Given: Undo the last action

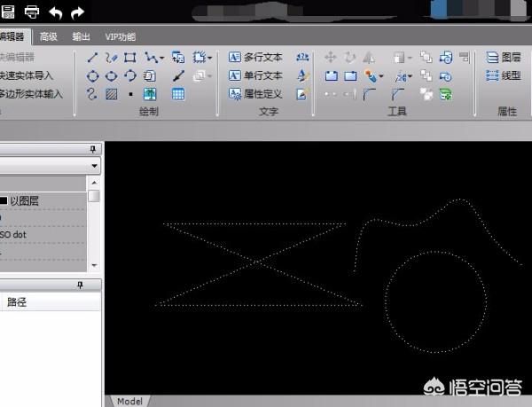Looking at the screenshot, I should [x=57, y=12].
